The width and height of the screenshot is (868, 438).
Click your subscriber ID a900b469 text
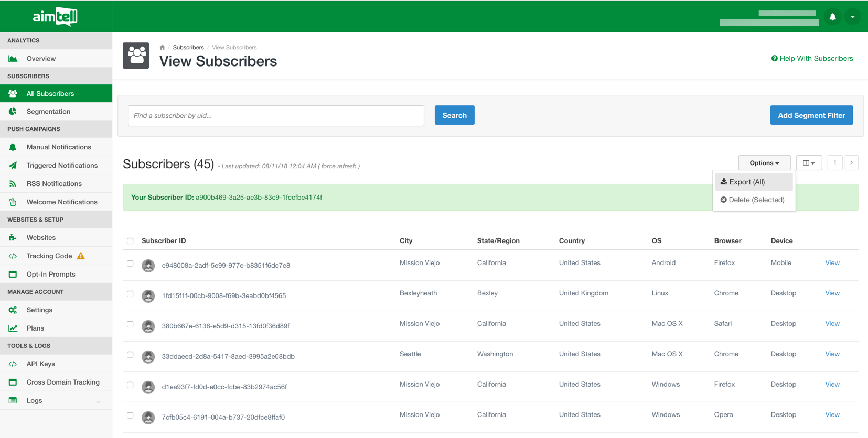[x=259, y=198]
